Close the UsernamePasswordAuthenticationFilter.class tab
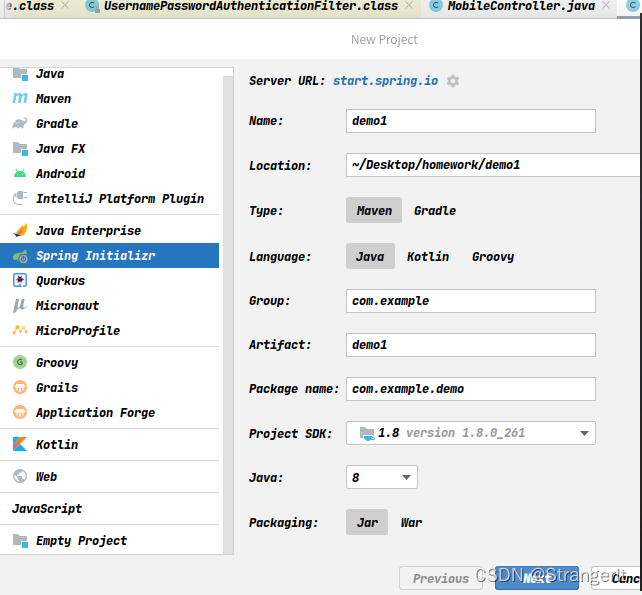This screenshot has height=595, width=642. (x=409, y=5)
